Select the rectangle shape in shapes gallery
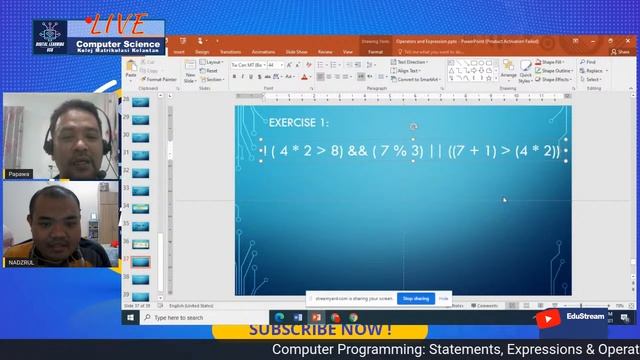The height and width of the screenshot is (360, 640). tap(473, 63)
